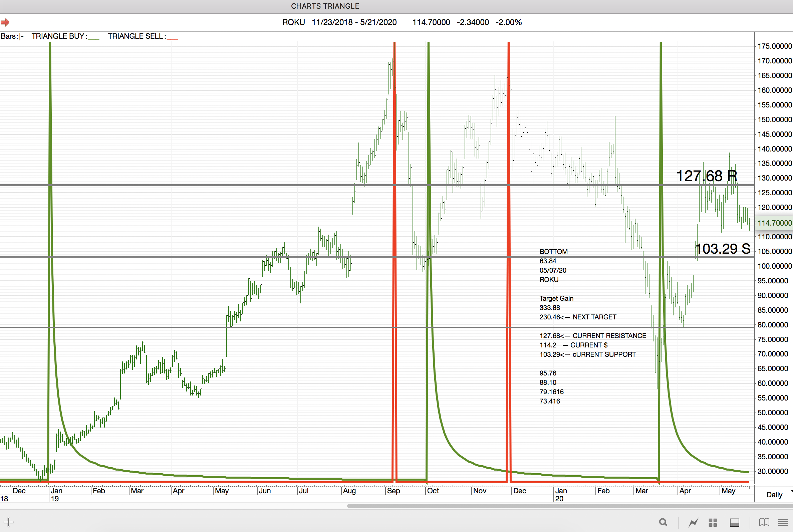Click the highlighted 114.70000 price tag on axis
Viewport: 793px width, 532px height.
click(774, 223)
